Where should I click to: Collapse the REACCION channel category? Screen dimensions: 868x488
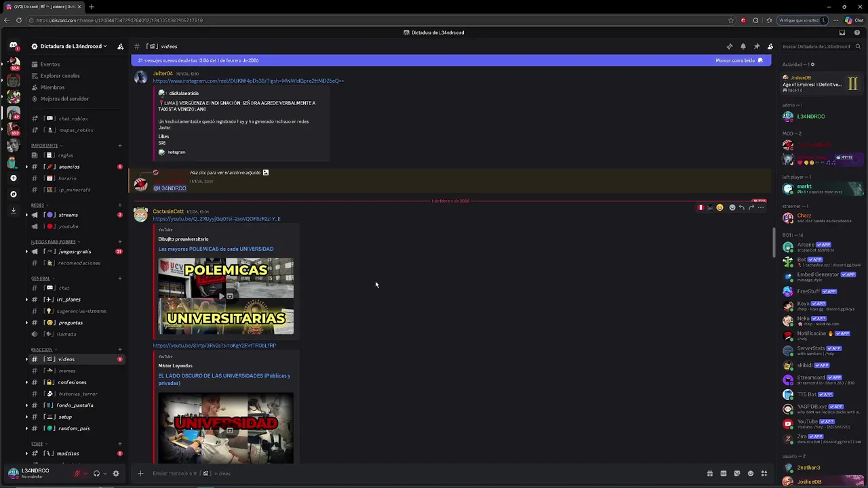pyautogui.click(x=43, y=350)
